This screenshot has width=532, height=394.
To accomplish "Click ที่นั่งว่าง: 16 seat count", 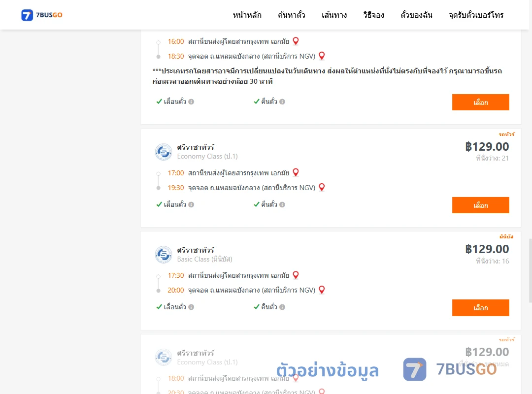I will [x=492, y=261].
